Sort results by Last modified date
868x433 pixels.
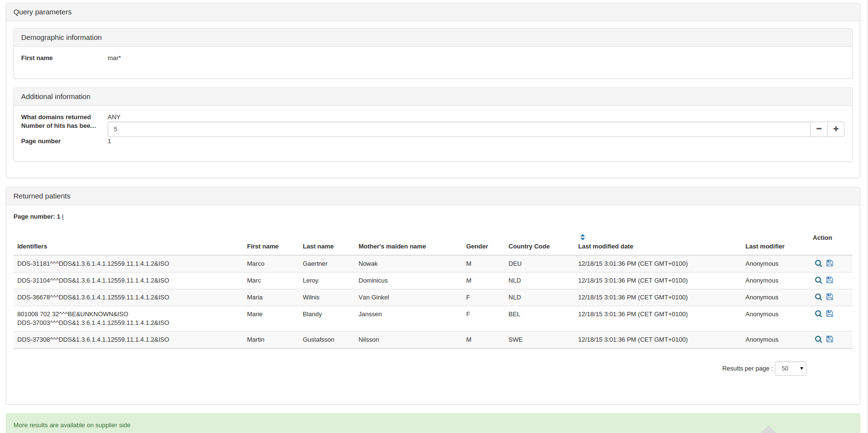[582, 236]
